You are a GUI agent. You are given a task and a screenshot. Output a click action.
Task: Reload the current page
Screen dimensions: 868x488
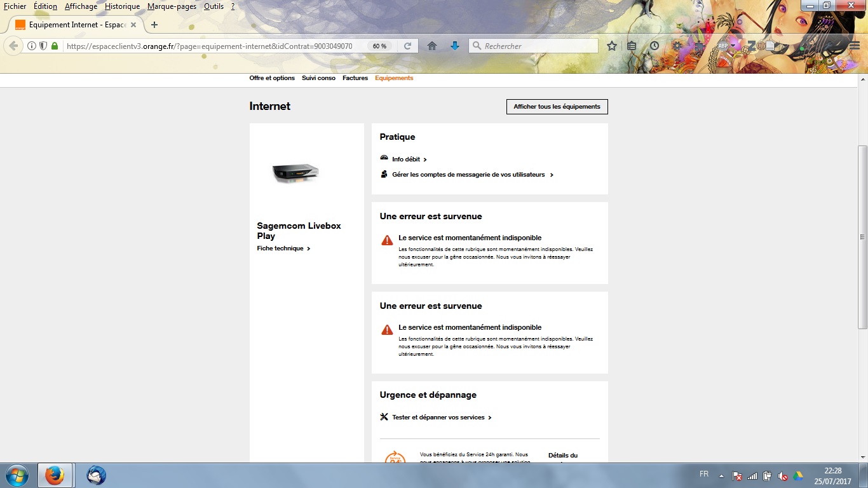(x=408, y=46)
